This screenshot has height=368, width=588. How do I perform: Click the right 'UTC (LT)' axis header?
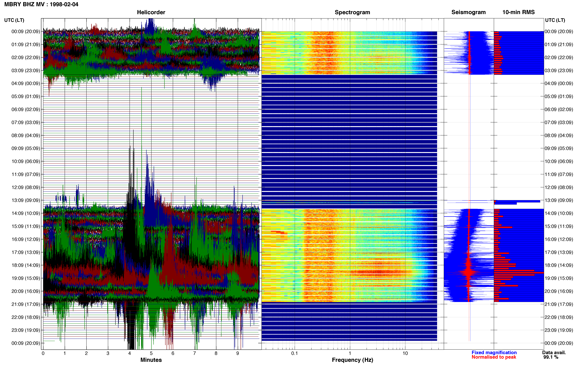[555, 20]
